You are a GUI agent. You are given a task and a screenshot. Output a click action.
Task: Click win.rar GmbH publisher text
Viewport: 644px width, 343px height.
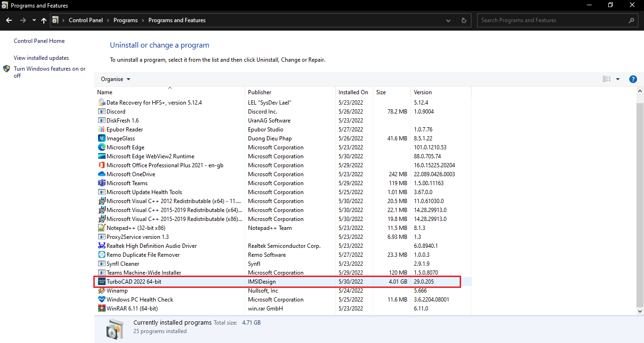[265, 309]
